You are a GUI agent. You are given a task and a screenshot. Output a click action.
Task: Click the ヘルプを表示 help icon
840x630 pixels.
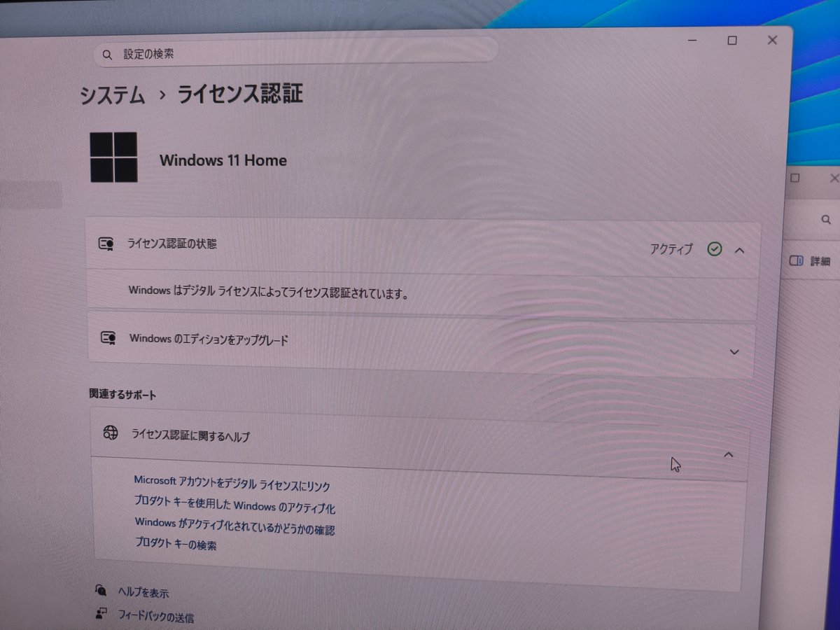pos(101,590)
